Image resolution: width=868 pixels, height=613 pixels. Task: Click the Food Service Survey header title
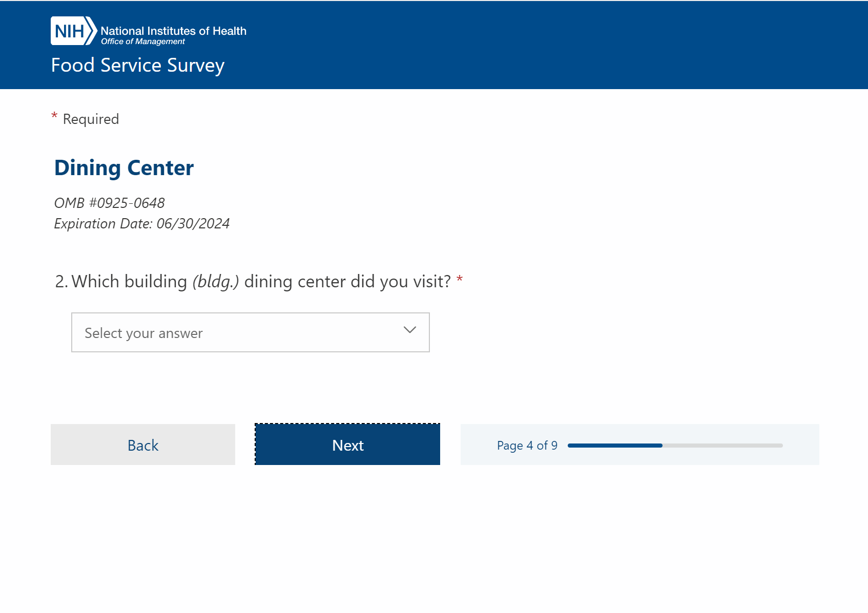pos(138,66)
